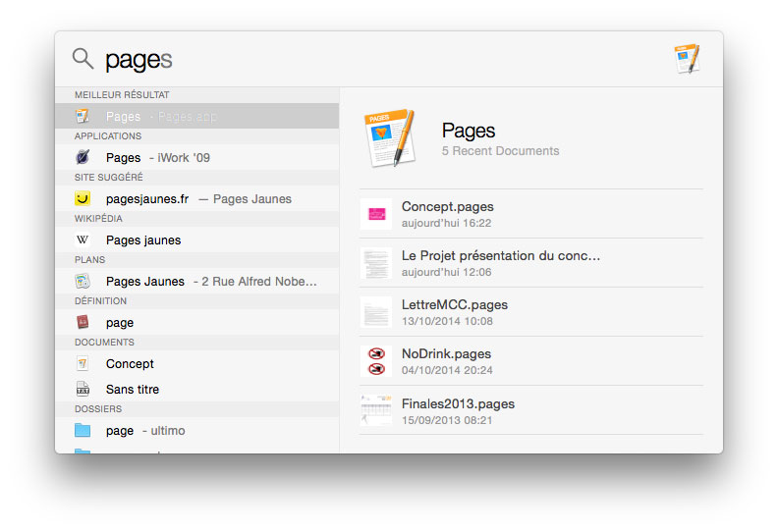Click the Maps icon for Pages Jaunes
The image size is (778, 532).
(x=83, y=281)
